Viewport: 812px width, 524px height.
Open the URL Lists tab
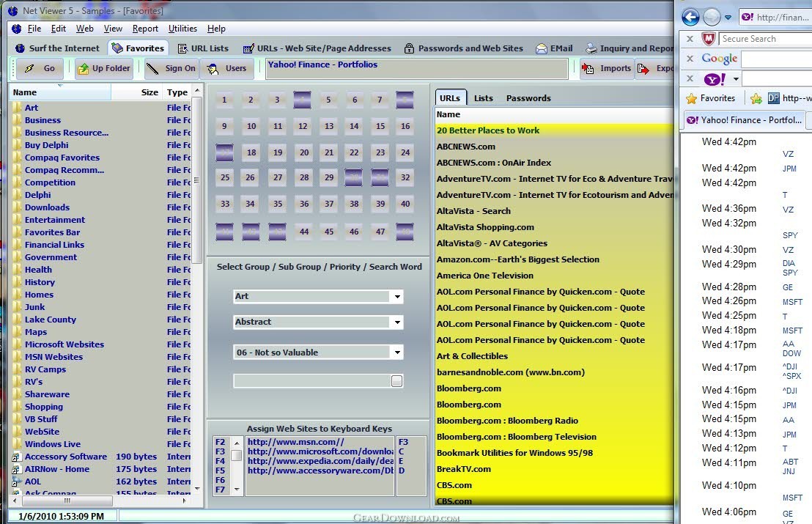pos(203,48)
